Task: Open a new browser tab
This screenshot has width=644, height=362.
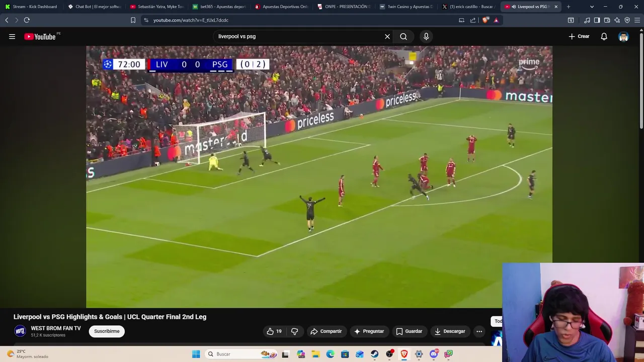Action: (569, 7)
